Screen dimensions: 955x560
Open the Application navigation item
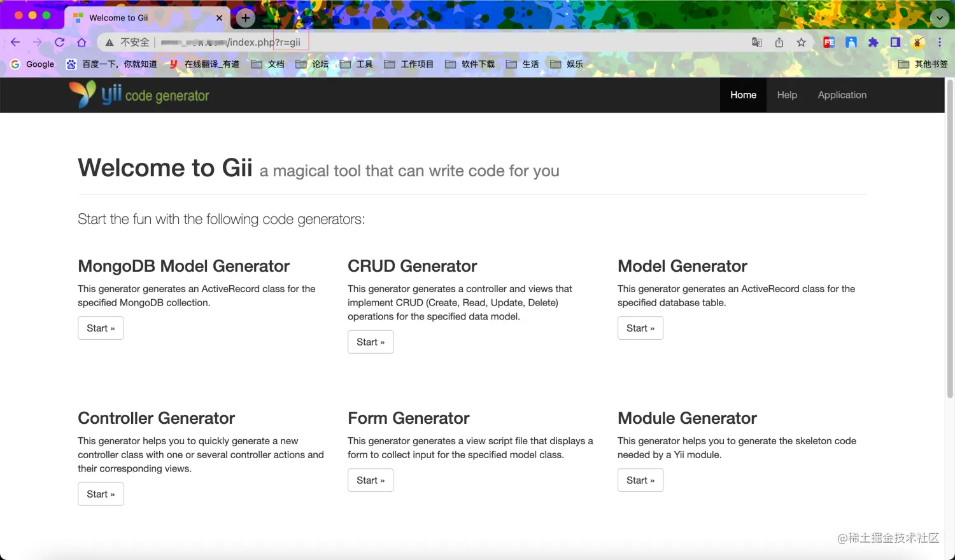(842, 95)
